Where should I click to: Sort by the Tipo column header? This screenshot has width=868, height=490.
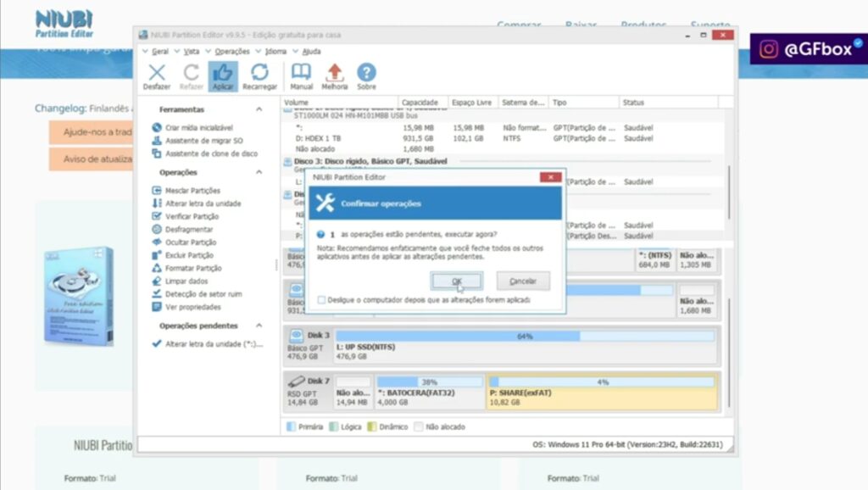[584, 103]
